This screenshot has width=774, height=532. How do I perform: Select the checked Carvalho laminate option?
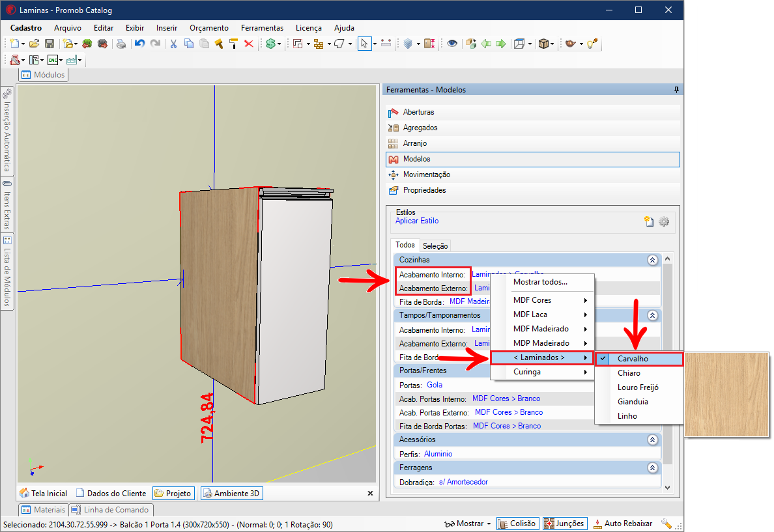coord(639,359)
